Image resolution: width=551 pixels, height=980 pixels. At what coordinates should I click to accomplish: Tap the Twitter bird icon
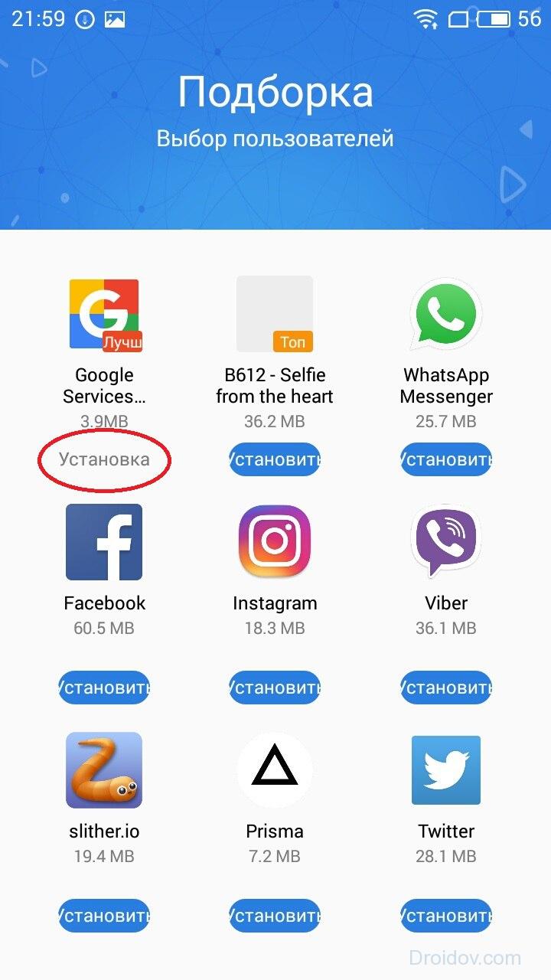click(446, 770)
